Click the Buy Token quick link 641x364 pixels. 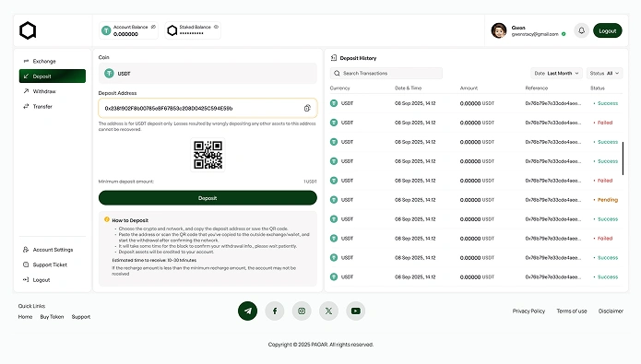click(x=52, y=317)
